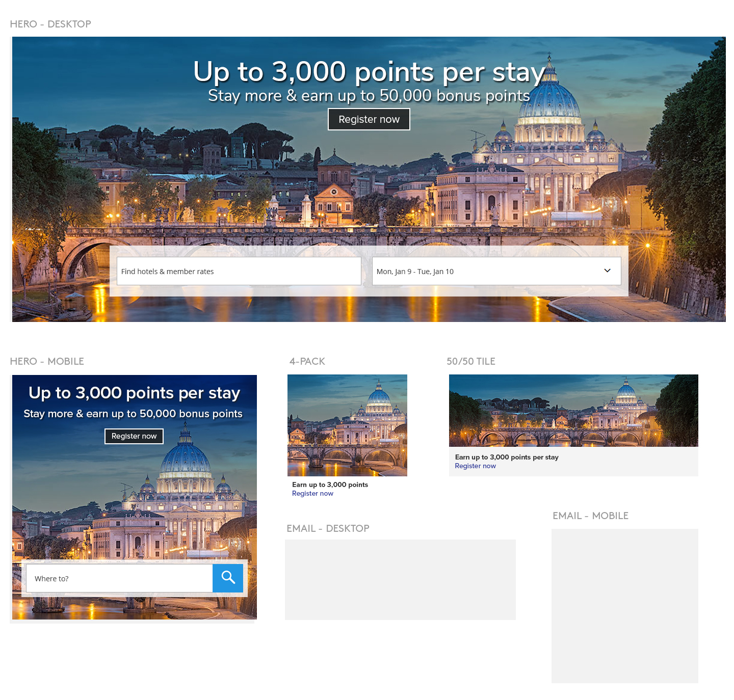Click the Hero - Desktop section label
This screenshot has width=734, height=700.
tap(50, 24)
